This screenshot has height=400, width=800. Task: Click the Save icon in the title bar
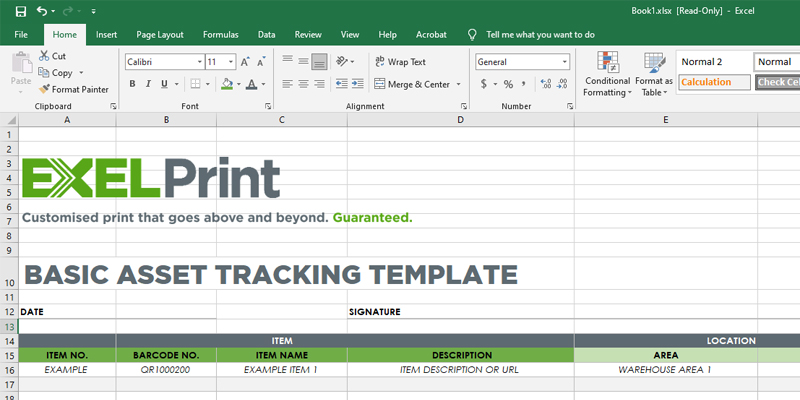(x=21, y=11)
